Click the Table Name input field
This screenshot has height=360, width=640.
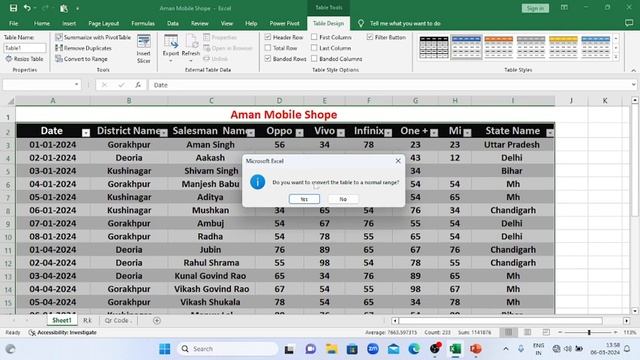coord(25,48)
